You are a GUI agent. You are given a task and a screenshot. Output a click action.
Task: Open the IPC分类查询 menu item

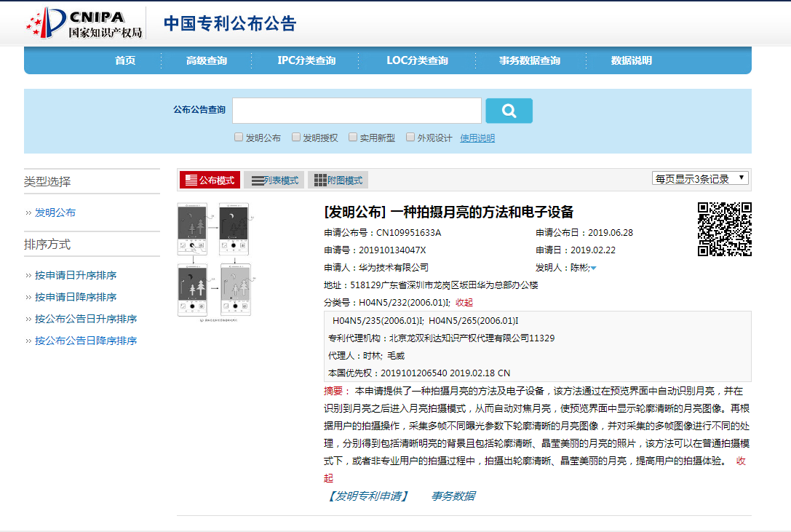pyautogui.click(x=306, y=60)
